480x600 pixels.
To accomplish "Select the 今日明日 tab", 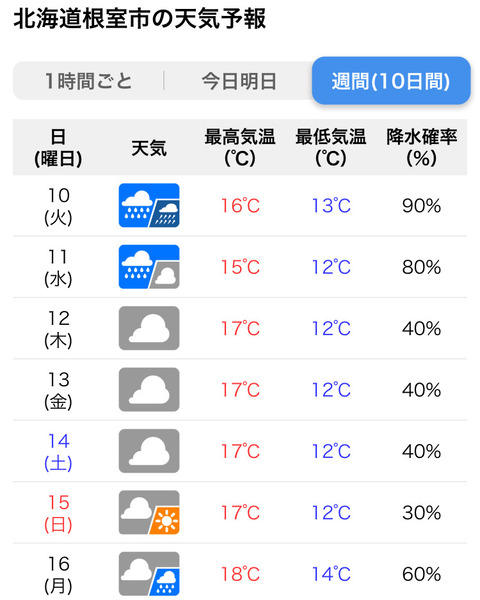I will click(239, 81).
